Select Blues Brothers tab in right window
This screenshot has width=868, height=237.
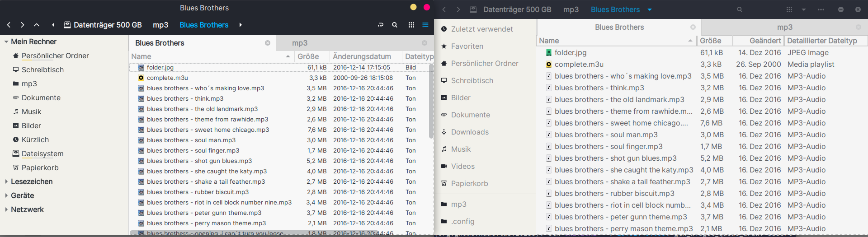coord(619,28)
